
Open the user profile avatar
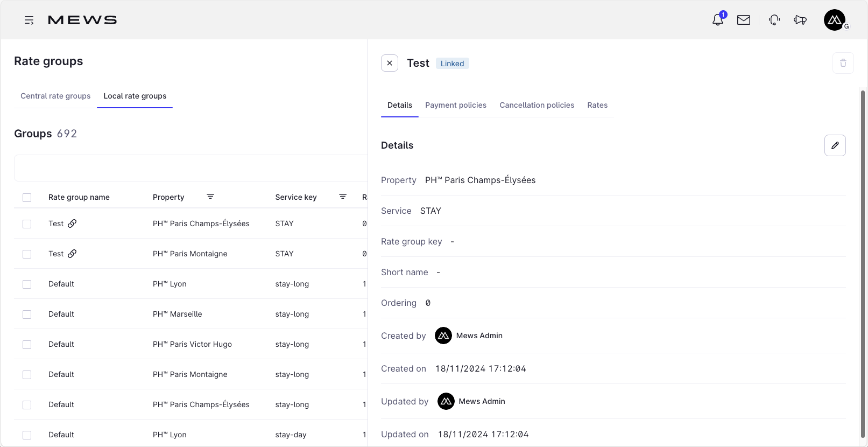coord(835,20)
